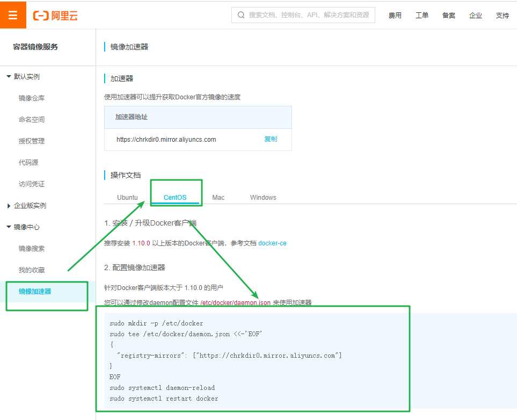Screen dimensions: 517x420
Task: Click the 1.10.0 version text in red
Action: tap(141, 243)
